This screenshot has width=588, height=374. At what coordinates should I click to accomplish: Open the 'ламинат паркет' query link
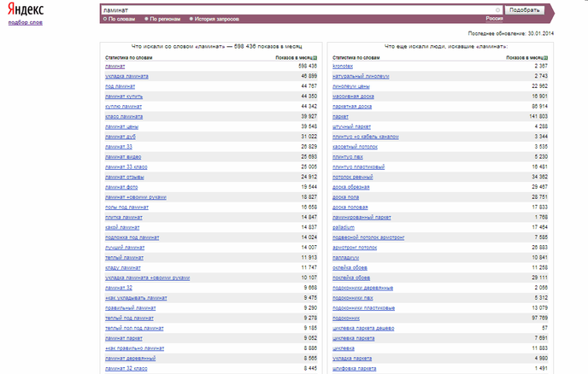point(124,338)
